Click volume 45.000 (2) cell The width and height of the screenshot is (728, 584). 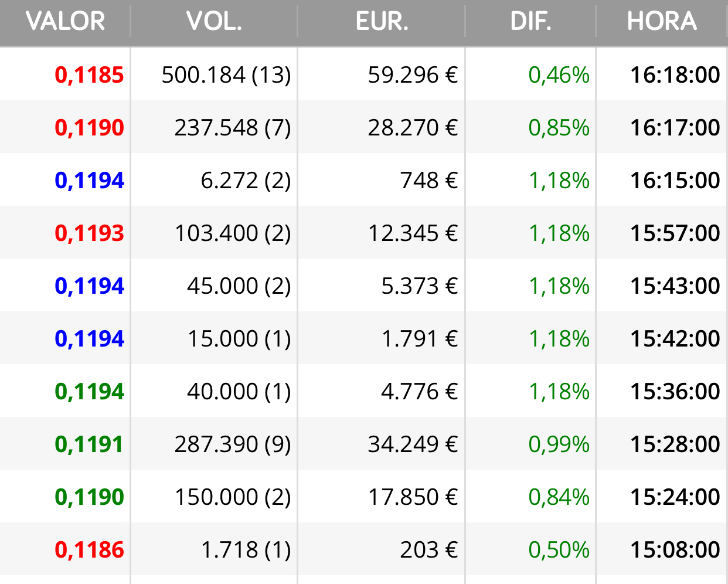point(239,286)
